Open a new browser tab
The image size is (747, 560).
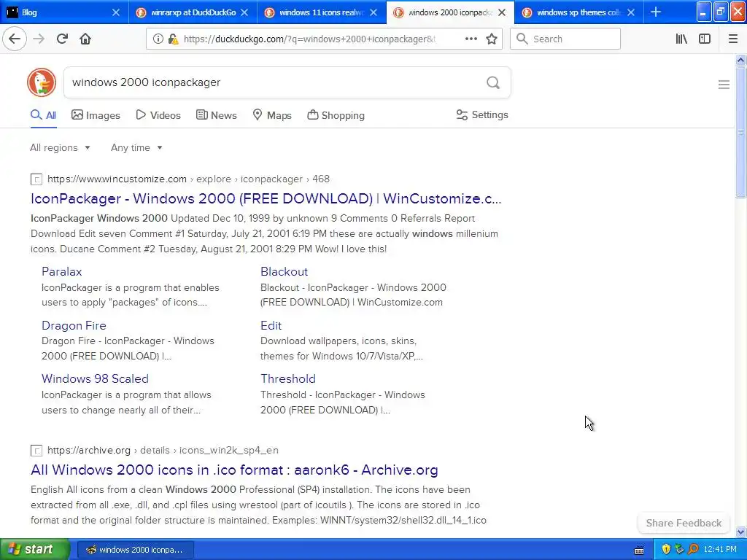click(656, 12)
